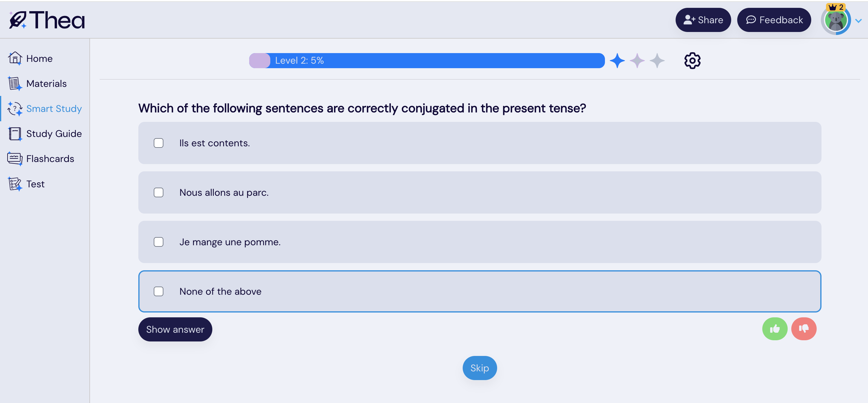Click the Flashcards sidebar icon
Image resolution: width=868 pixels, height=403 pixels.
pos(15,159)
